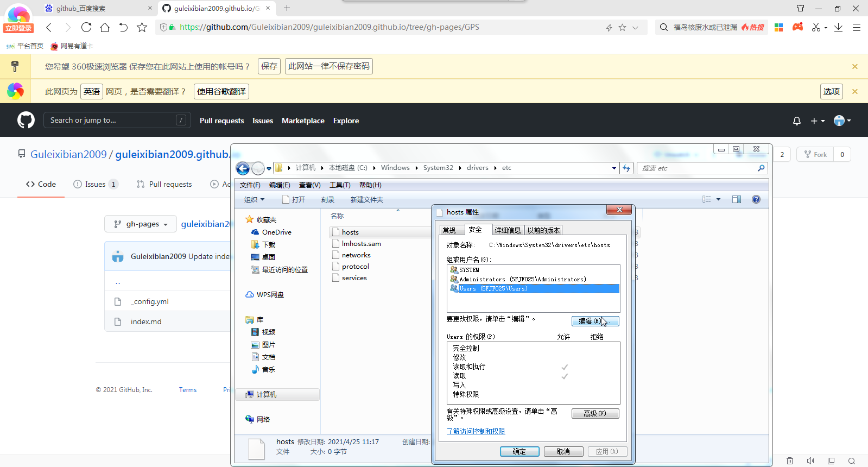Open 了解访问控制和权限 link

[476, 431]
